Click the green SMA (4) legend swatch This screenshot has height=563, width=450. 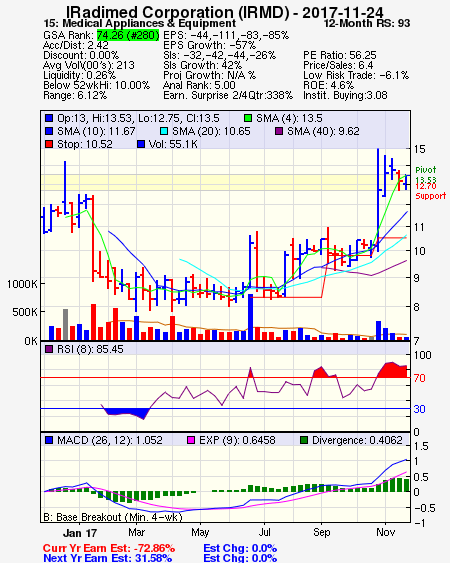click(x=248, y=118)
